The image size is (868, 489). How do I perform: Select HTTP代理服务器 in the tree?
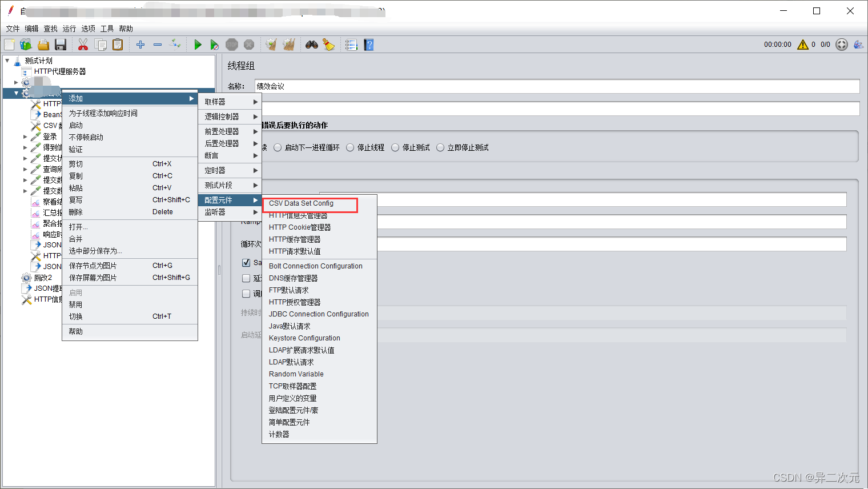click(x=60, y=71)
